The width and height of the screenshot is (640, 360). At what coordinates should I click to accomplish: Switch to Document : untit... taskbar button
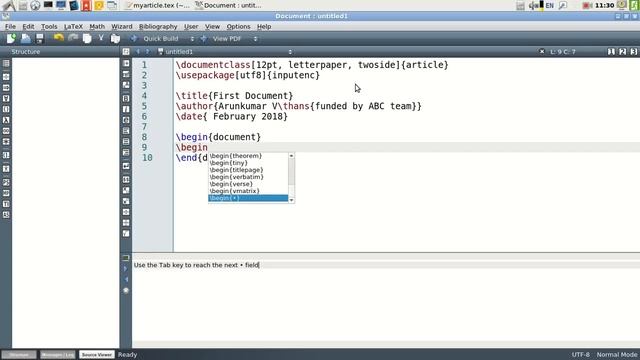229,5
